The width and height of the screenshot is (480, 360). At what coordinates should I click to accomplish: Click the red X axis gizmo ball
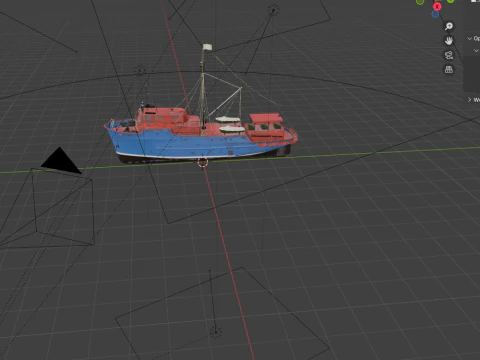pos(437,6)
